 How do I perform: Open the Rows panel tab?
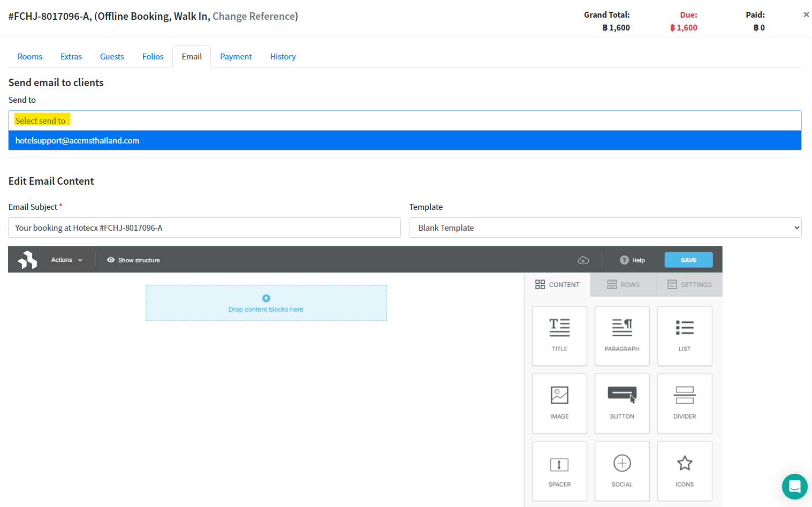[x=623, y=285]
